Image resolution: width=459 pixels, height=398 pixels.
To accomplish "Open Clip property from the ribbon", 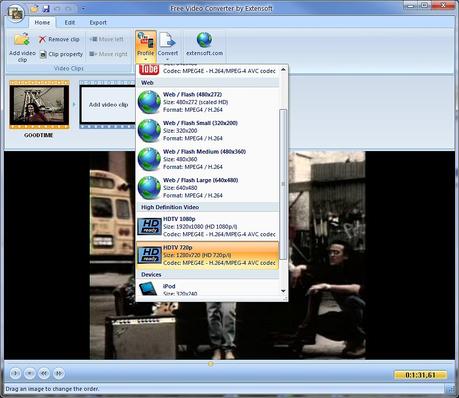I will [x=61, y=54].
